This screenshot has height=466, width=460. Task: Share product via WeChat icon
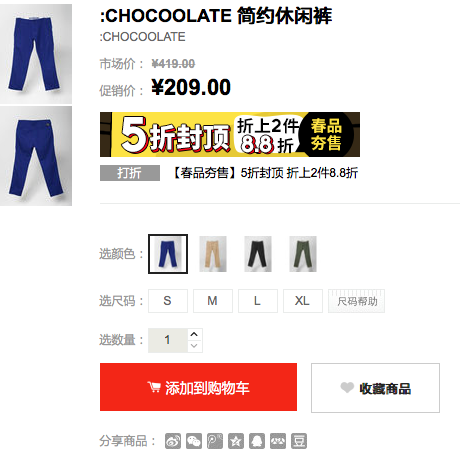click(x=194, y=441)
